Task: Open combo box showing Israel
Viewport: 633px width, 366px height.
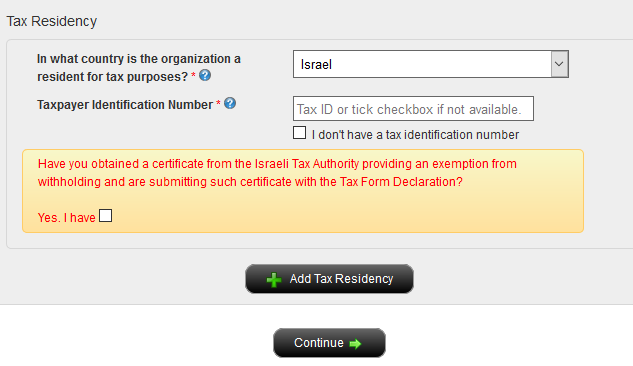Action: click(x=431, y=64)
